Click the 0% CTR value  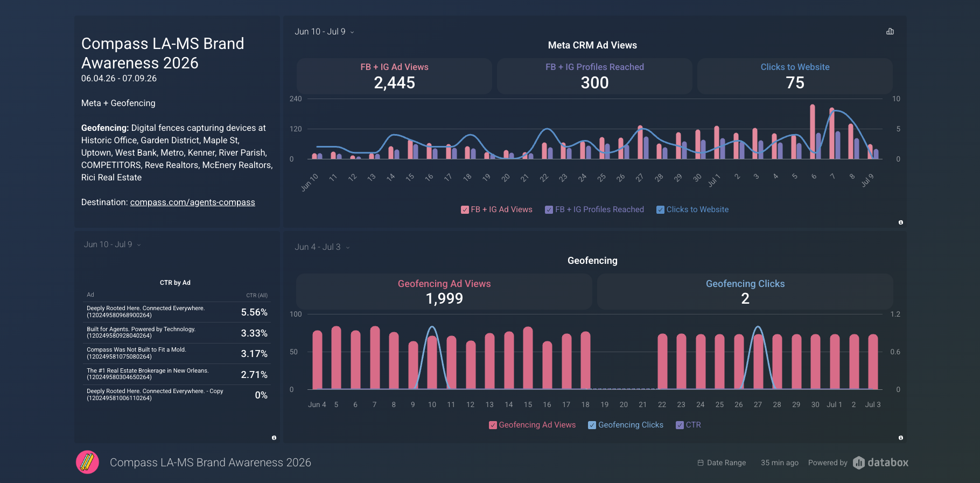261,395
